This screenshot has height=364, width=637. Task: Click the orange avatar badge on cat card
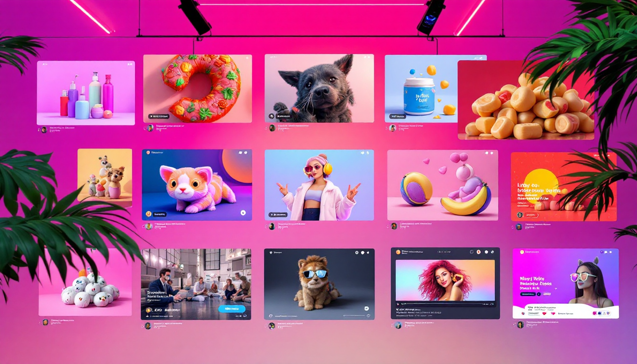point(148,214)
